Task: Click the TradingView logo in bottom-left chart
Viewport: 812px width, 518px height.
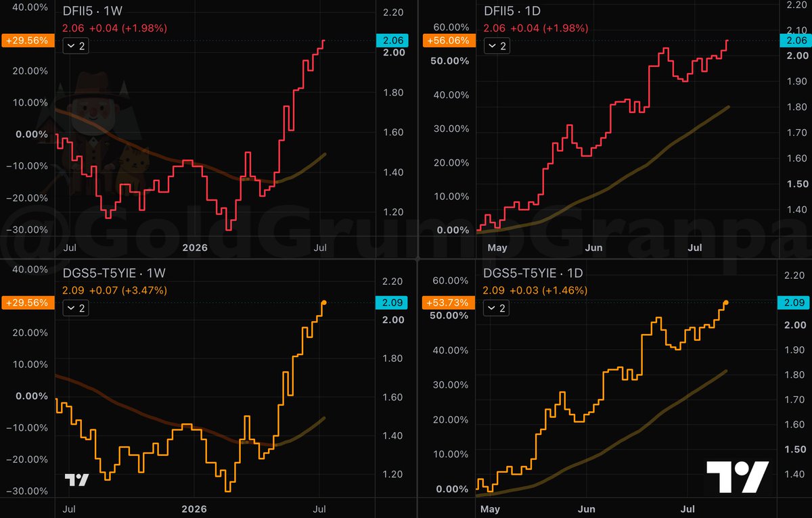Action: pos(77,479)
